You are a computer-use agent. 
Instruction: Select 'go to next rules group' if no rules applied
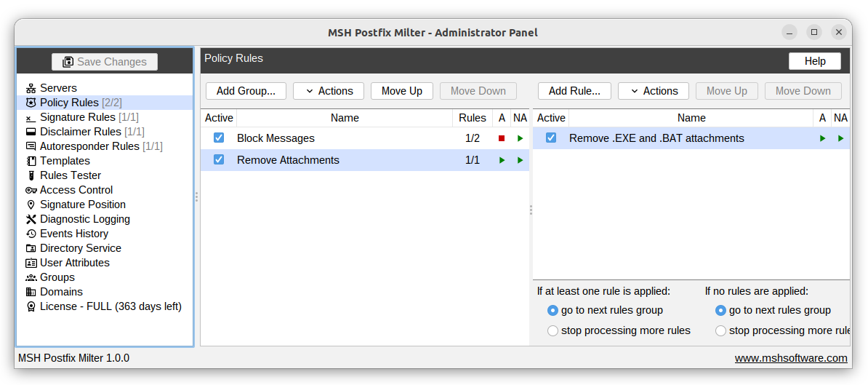pos(720,310)
